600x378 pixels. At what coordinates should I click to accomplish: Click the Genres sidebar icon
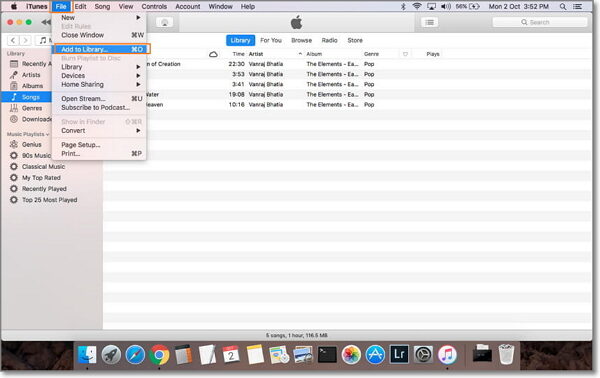click(x=14, y=108)
